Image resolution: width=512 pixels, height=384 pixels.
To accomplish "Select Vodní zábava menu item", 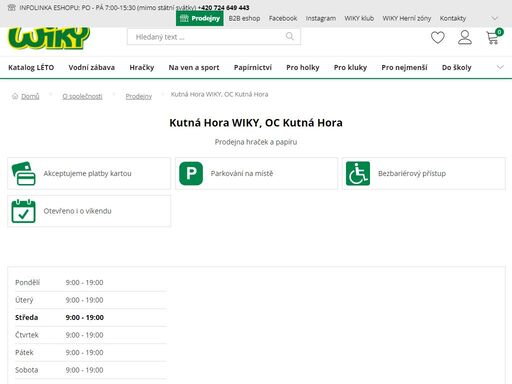I will [x=92, y=67].
